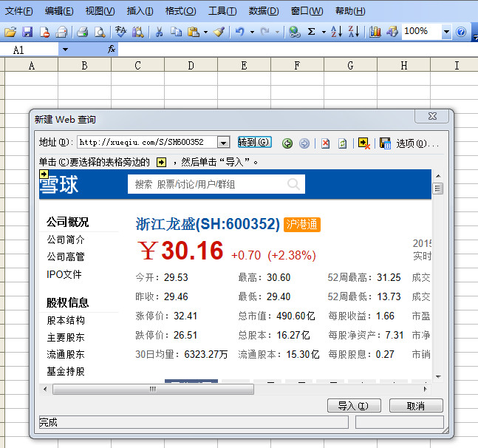
Task: Click the 雪球 search magnifier icon
Action: pos(293,184)
